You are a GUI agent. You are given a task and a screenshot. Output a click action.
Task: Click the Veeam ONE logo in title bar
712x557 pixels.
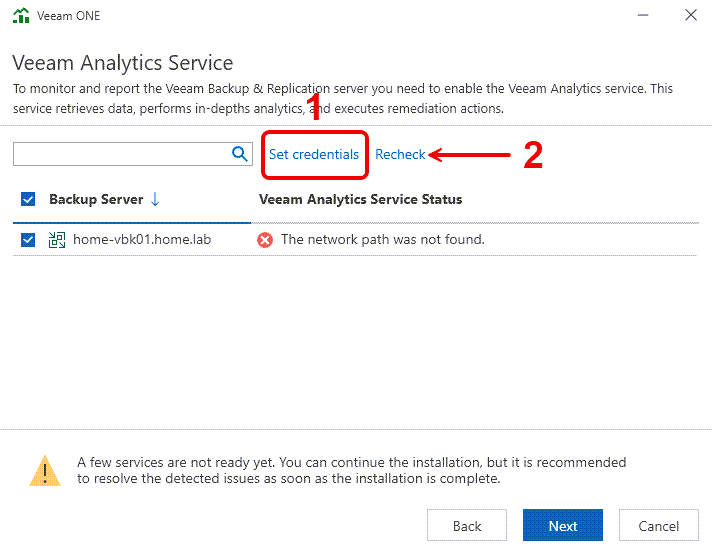pyautogui.click(x=21, y=16)
